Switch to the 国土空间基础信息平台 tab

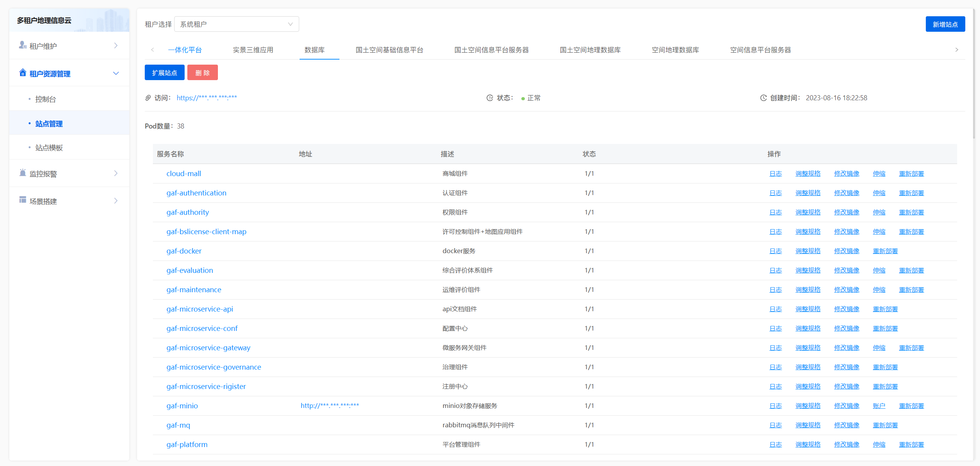(389, 50)
